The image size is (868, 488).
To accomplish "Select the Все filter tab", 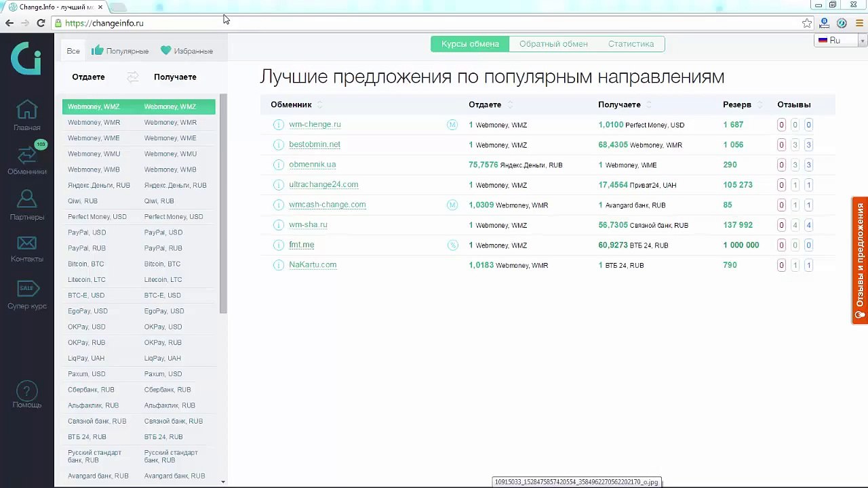I will click(x=73, y=51).
